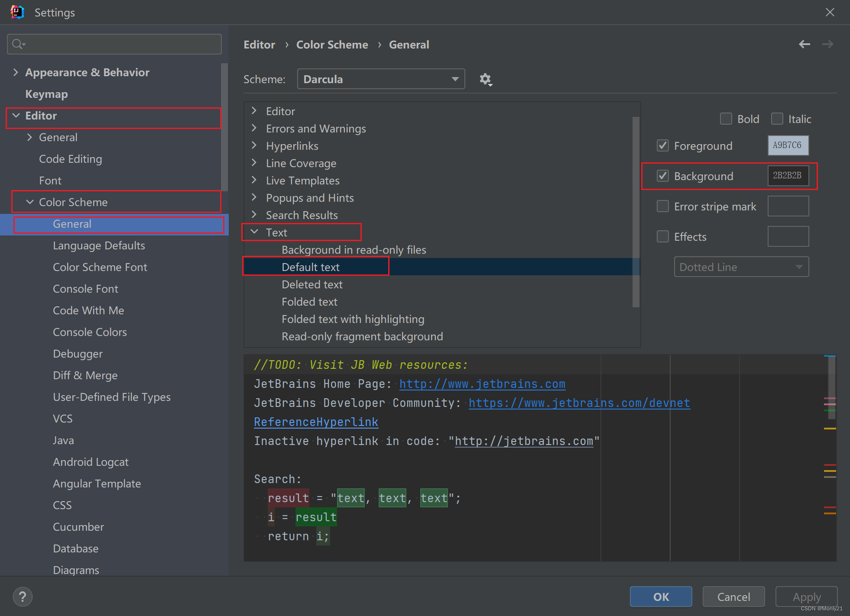Image resolution: width=850 pixels, height=616 pixels.
Task: Collapse the Editor section in sidebar
Action: (16, 116)
